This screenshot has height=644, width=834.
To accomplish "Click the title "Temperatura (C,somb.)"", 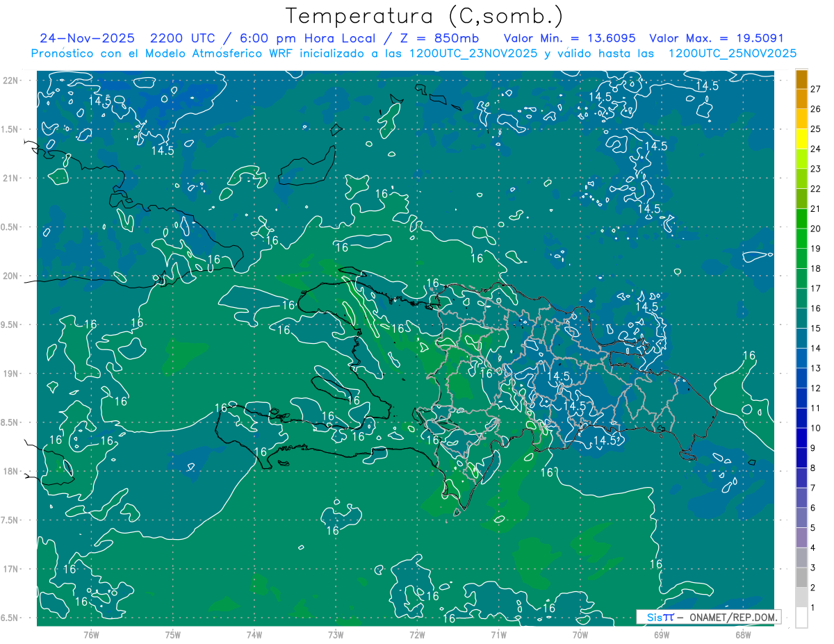I will (x=425, y=16).
